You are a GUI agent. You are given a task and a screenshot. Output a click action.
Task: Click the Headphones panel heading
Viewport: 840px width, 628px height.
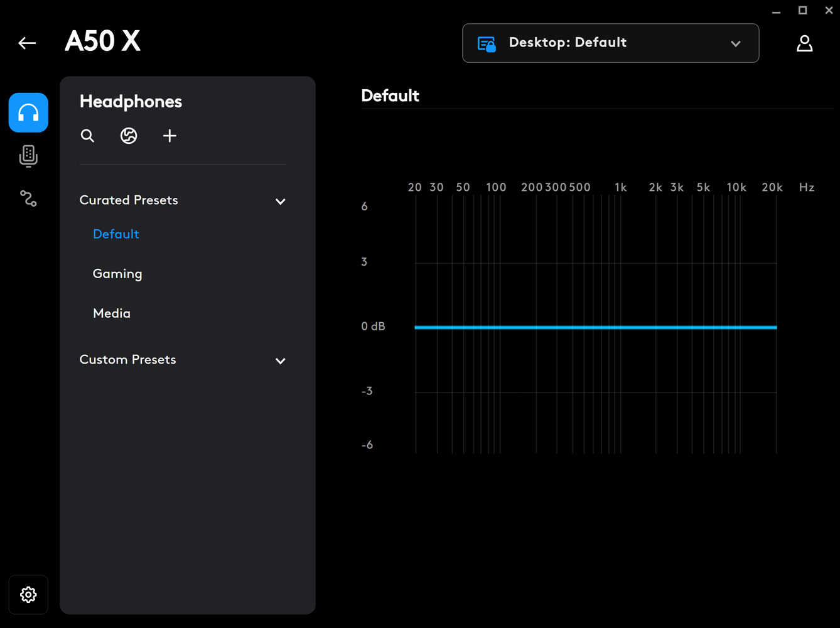(131, 102)
